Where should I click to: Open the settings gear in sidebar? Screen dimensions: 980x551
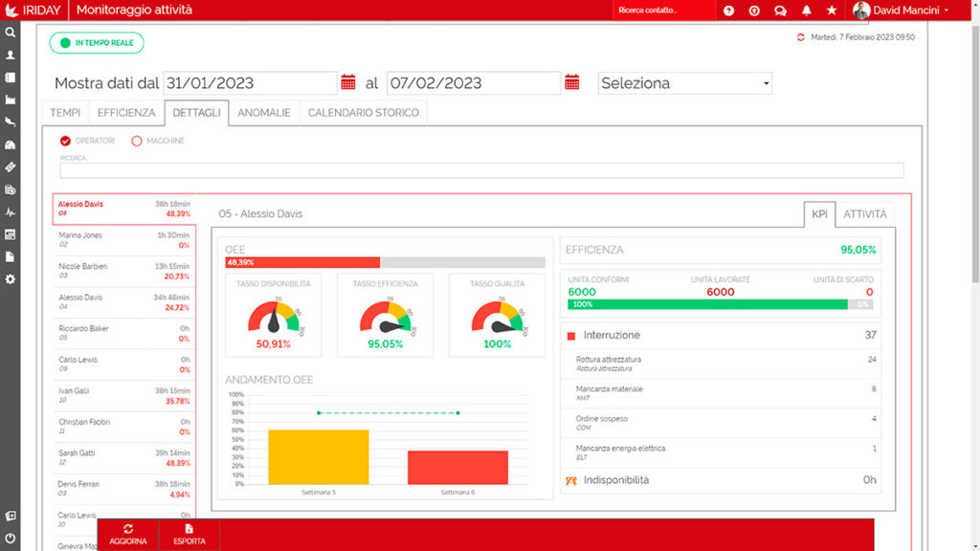[11, 279]
